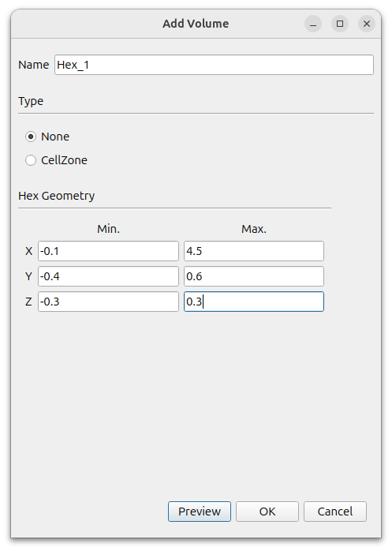Click the Type section heading
The height and width of the screenshot is (551, 392).
click(31, 101)
